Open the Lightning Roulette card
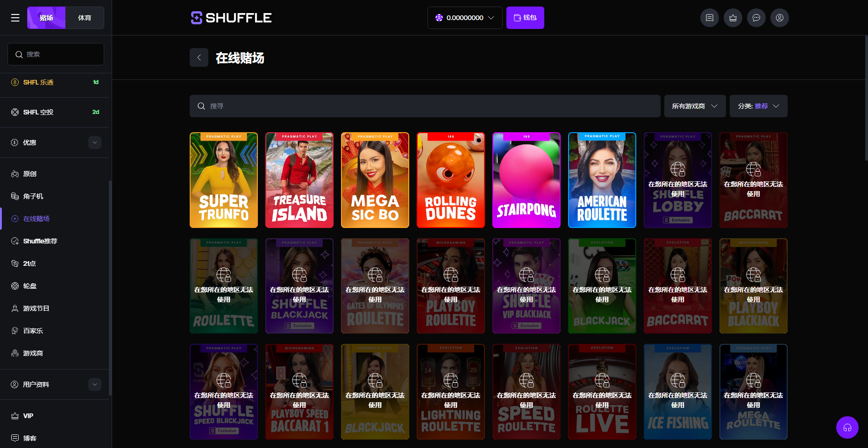Viewport: 868px width, 448px height. click(x=451, y=392)
